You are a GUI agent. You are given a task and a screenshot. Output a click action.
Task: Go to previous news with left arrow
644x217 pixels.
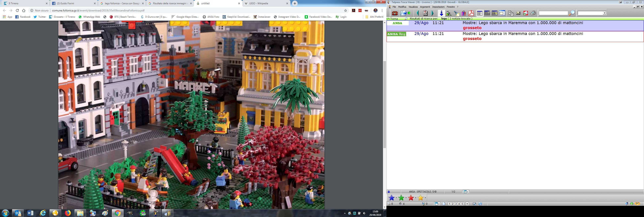coord(418,13)
